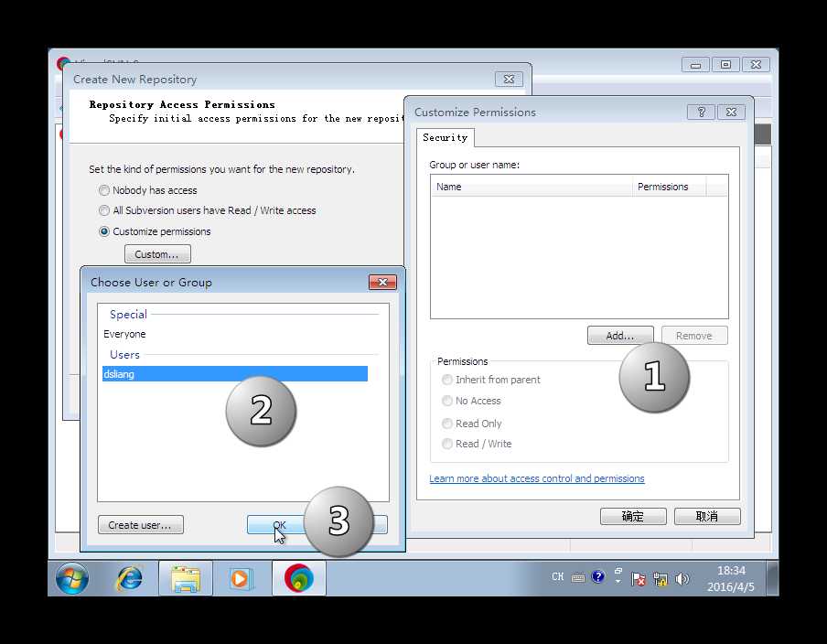
Task: Open Windows Explorer folder taskbar icon
Action: [186, 579]
